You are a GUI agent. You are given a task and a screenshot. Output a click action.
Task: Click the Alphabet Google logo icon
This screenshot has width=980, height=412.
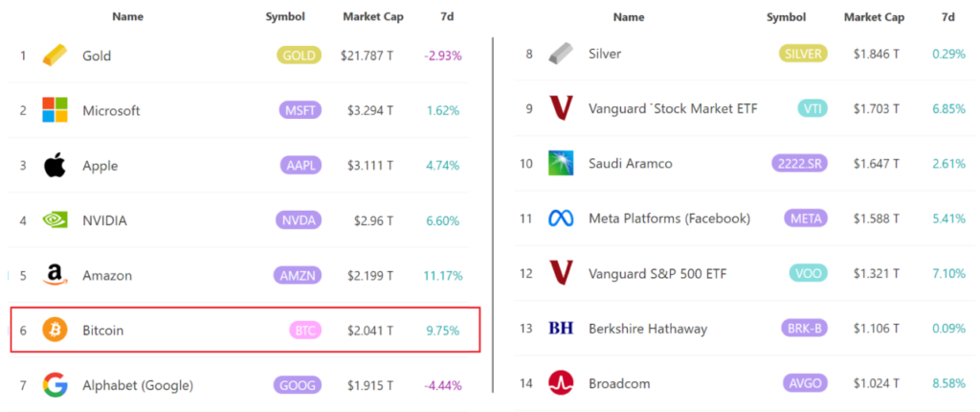pos(55,385)
